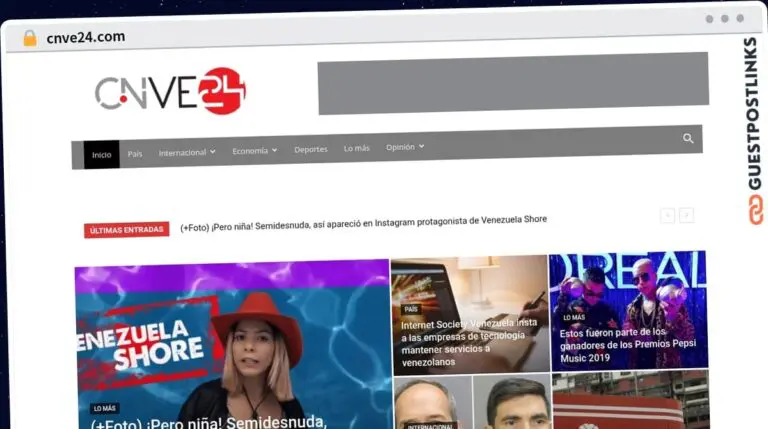Image resolution: width=768 pixels, height=429 pixels.
Task: Click the cnve24.com address text
Action: 86,37
